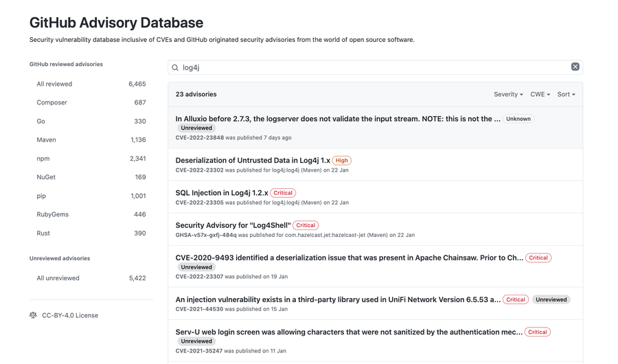Open the Apache Chainsaw deserialization advisory
The image size is (618, 364).
[350, 258]
